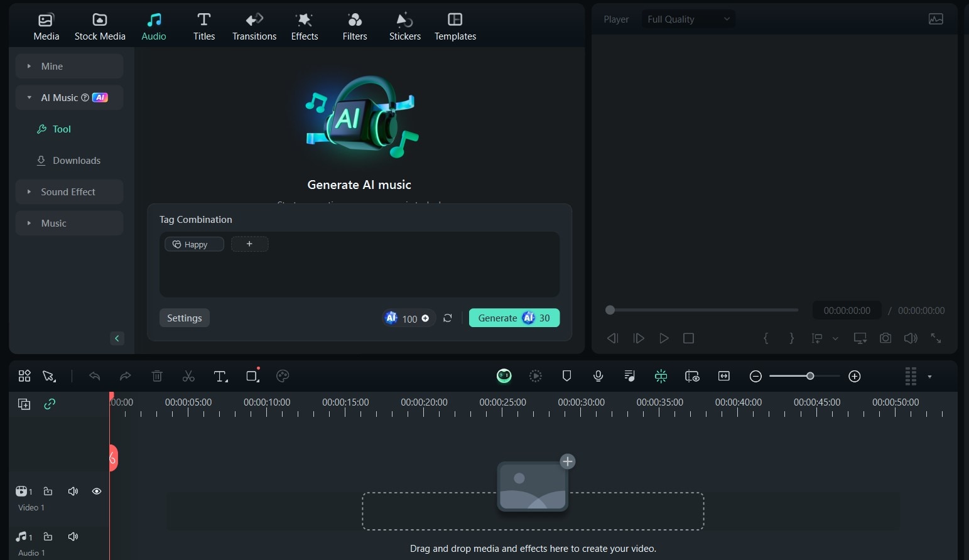Open the Full Quality dropdown
This screenshot has height=560, width=969.
688,19
